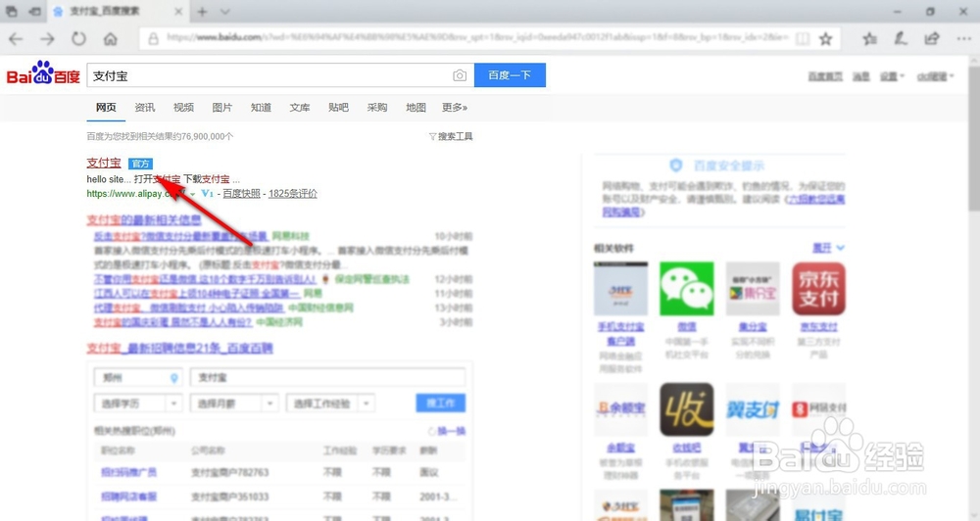Open the browser home page
The height and width of the screenshot is (521, 980).
tap(111, 39)
